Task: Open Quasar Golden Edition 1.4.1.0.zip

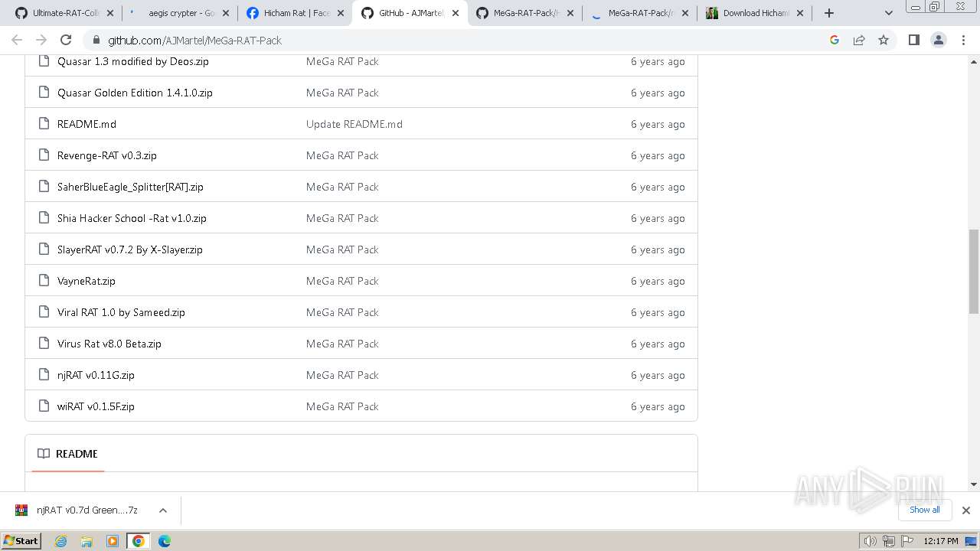Action: pos(135,93)
